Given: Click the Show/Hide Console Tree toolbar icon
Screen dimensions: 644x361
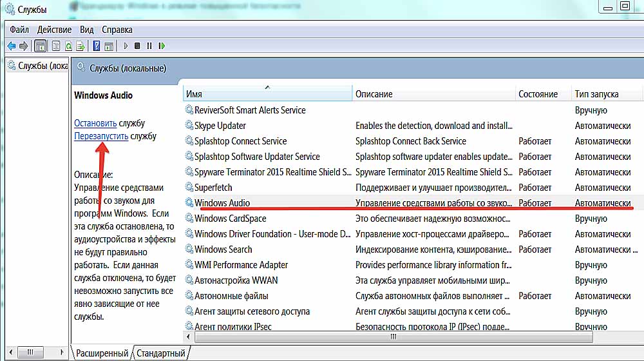Looking at the screenshot, I should [41, 46].
